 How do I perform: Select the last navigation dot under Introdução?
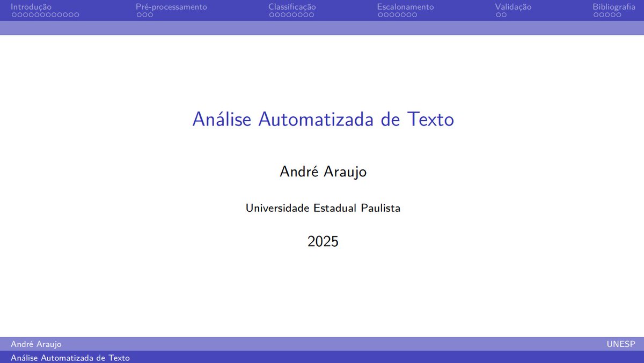coord(77,14)
